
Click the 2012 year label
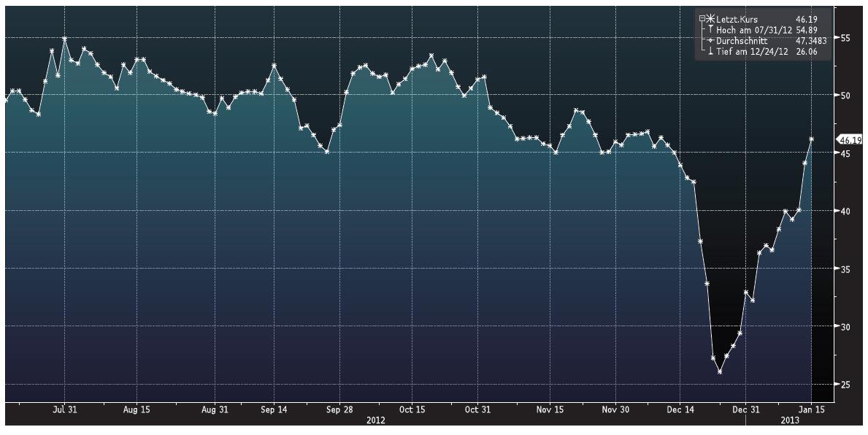(x=375, y=420)
